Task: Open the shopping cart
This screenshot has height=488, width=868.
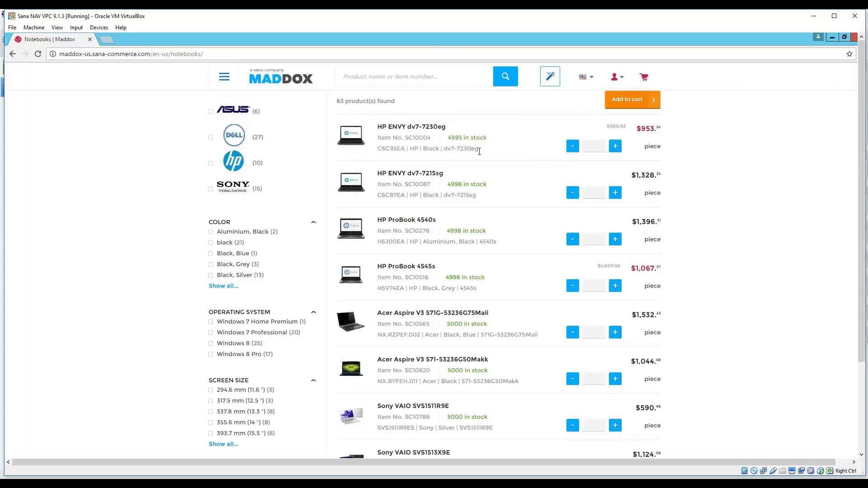Action: pyautogui.click(x=644, y=77)
